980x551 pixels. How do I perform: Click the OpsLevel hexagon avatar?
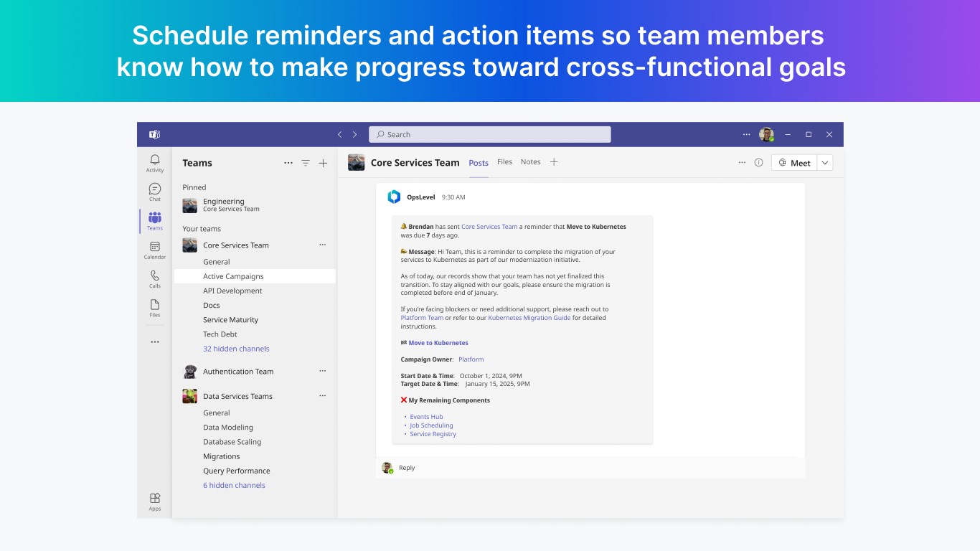[x=394, y=197]
